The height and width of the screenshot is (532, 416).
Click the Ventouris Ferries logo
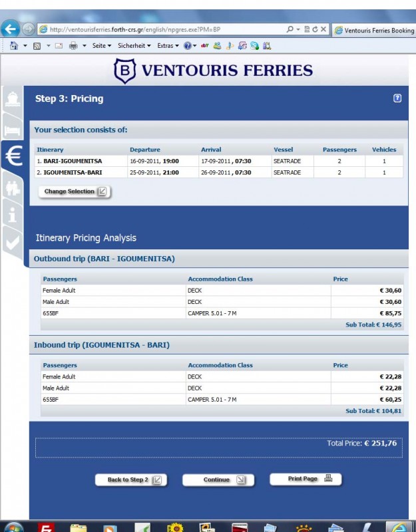click(213, 70)
